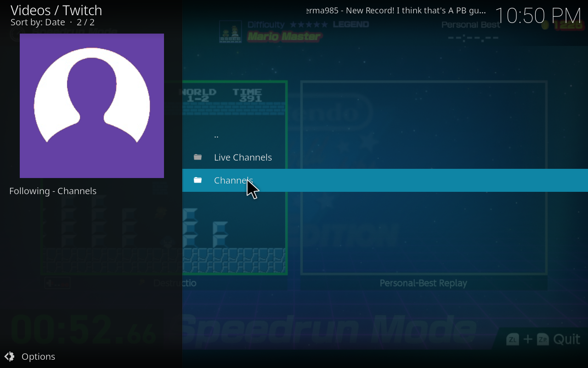The height and width of the screenshot is (368, 588).
Task: Click the 'Following - Channels' description text
Action: [53, 191]
